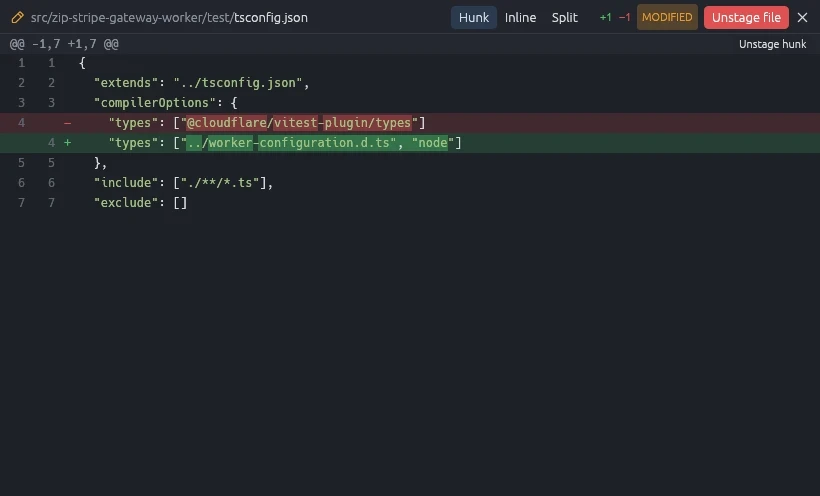Close the diff view with X icon
820x496 pixels.
(x=802, y=17)
